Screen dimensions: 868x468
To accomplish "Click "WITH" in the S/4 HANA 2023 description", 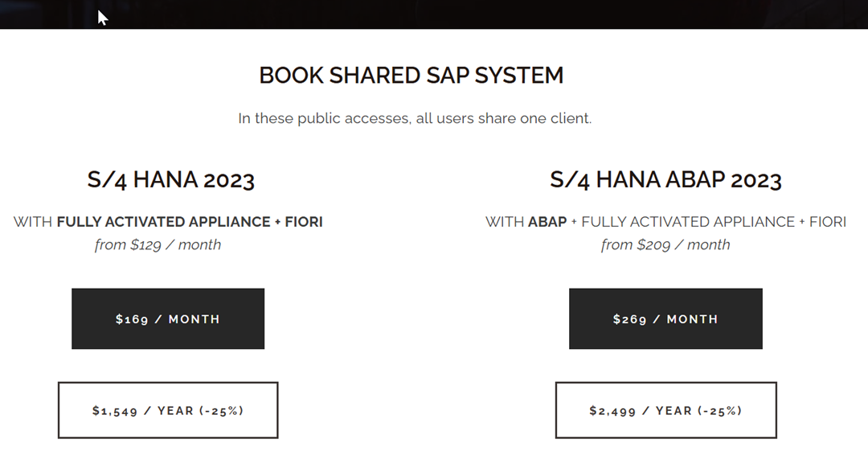I will pos(33,222).
